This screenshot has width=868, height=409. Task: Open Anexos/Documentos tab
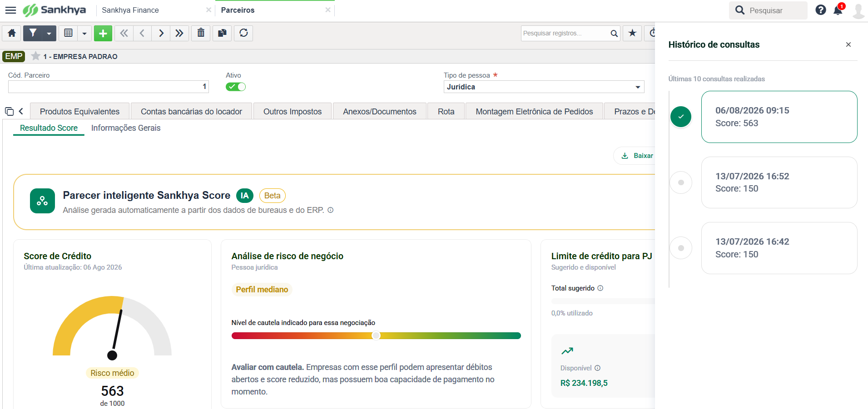380,112
